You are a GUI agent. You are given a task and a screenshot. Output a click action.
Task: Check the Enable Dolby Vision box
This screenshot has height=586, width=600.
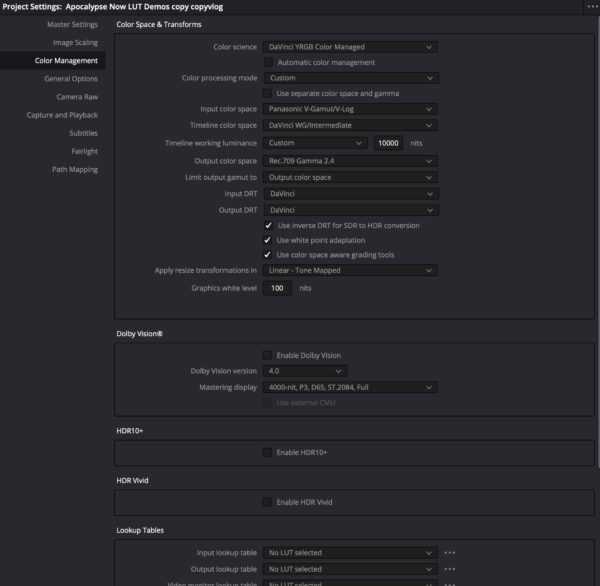coord(268,355)
